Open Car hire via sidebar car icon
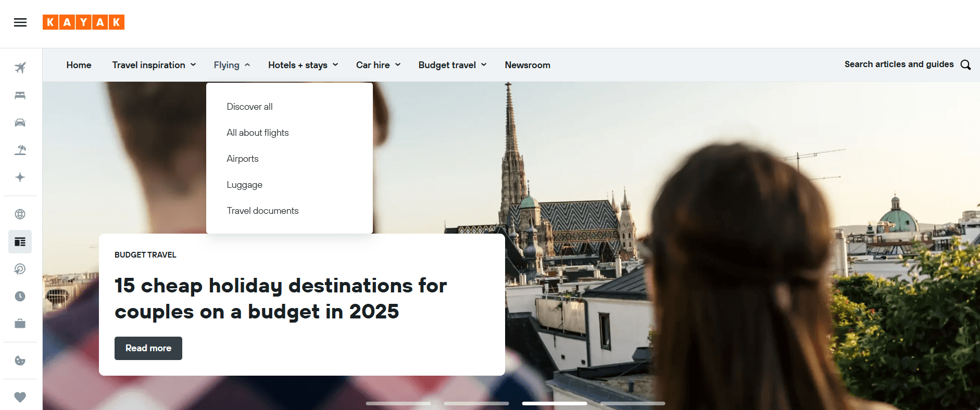Image resolution: width=980 pixels, height=410 pixels. pos(20,123)
